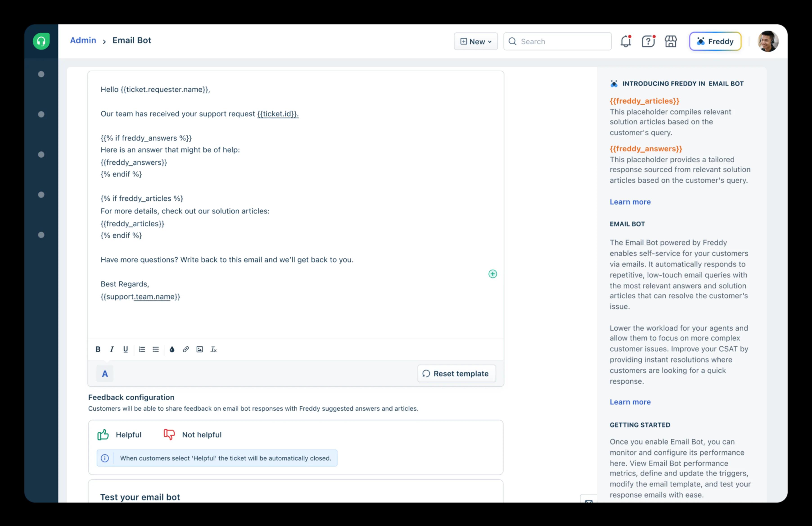Screen dimensions: 812x526
Task: Click the Freddy icon beside Introducing heading
Action: tap(614, 84)
